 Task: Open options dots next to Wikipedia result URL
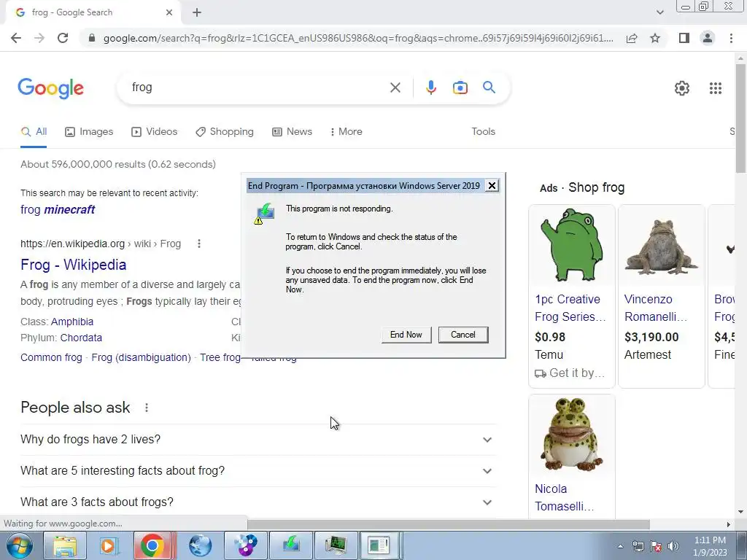(199, 244)
